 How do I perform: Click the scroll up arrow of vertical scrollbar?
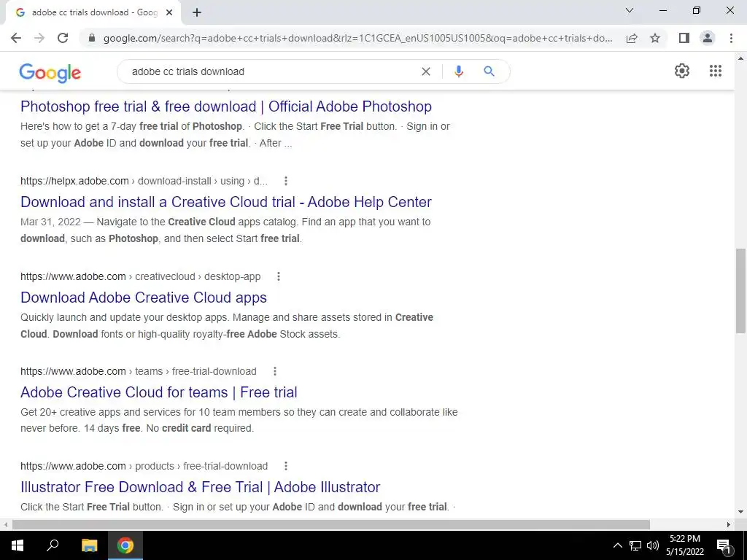click(x=740, y=58)
